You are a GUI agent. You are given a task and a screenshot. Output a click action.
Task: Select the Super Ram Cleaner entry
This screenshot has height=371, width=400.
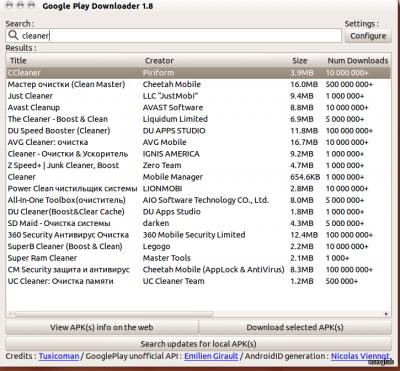(198, 258)
